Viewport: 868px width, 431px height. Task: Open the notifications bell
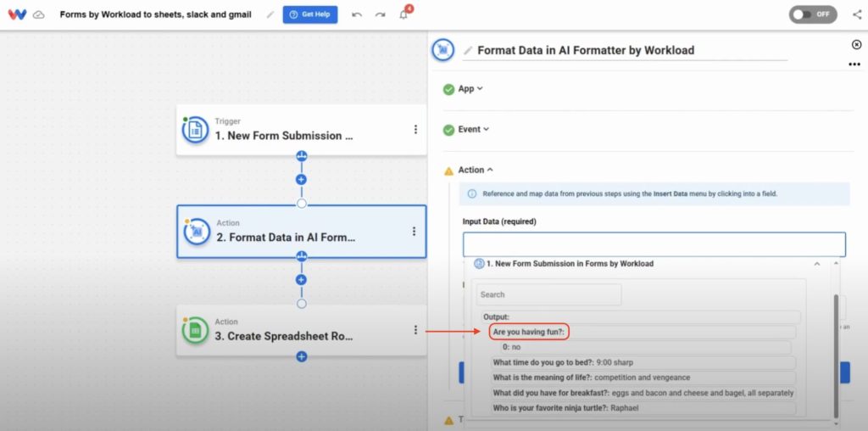click(x=404, y=14)
